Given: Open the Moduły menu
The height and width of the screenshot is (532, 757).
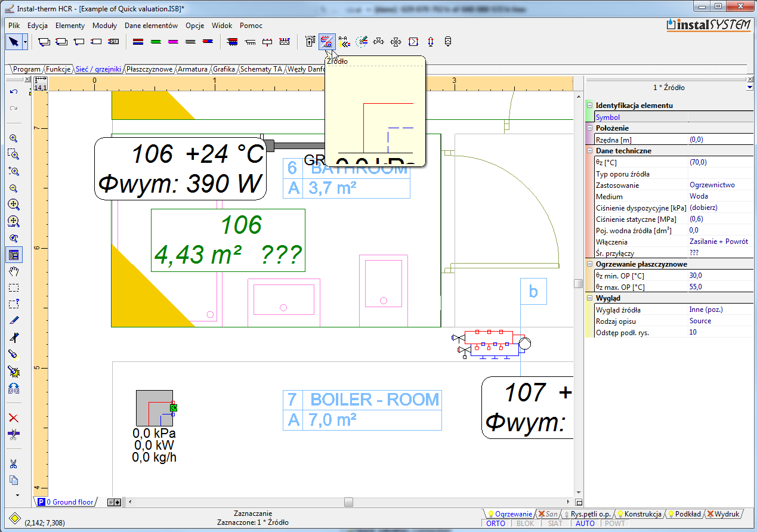Looking at the screenshot, I should [105, 26].
